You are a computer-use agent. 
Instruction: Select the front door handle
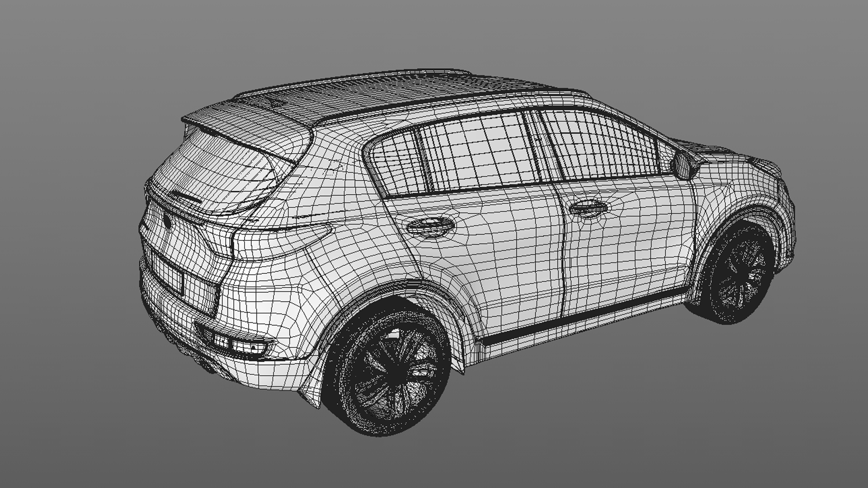[588, 208]
